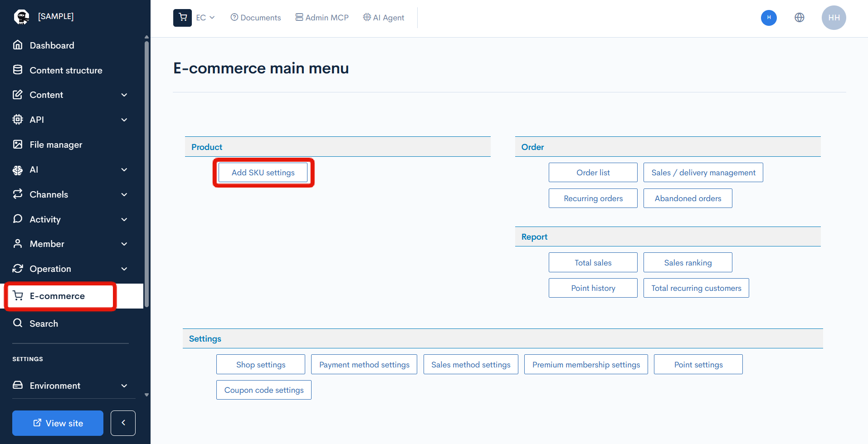Open the Sales ranking report
Image resolution: width=868 pixels, height=444 pixels.
688,262
